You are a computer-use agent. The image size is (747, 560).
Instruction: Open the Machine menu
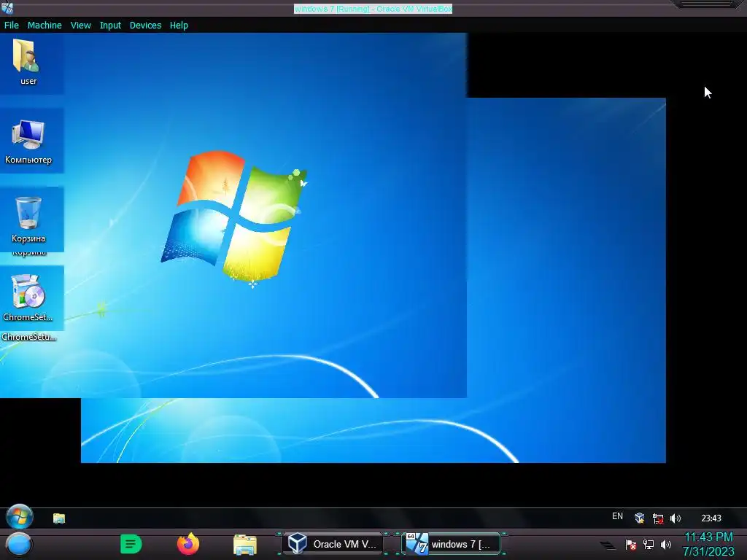pos(44,26)
